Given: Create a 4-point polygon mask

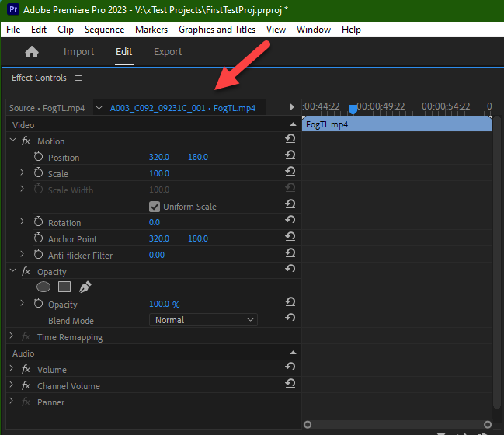Looking at the screenshot, I should point(64,287).
